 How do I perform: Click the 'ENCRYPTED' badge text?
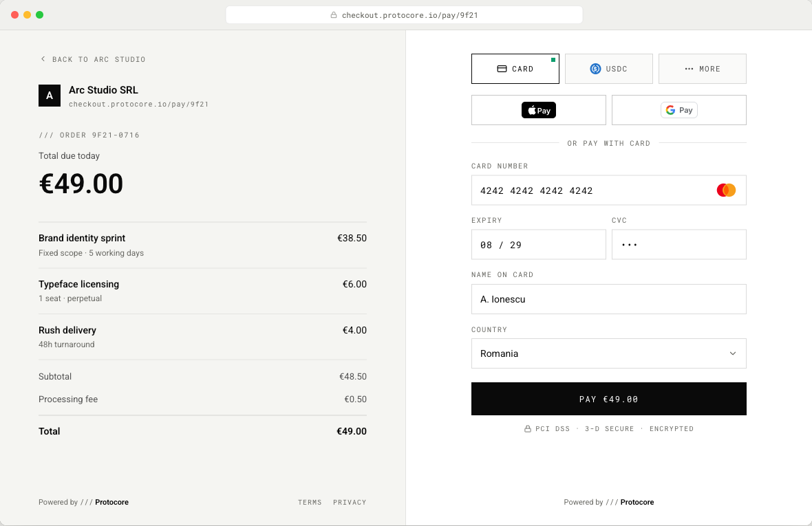672,429
